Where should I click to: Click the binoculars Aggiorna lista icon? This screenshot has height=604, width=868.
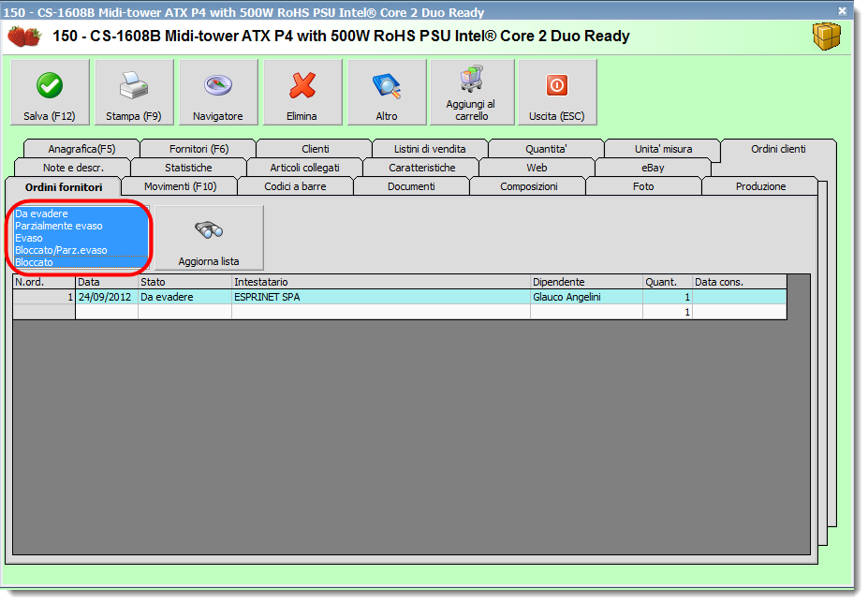click(209, 229)
